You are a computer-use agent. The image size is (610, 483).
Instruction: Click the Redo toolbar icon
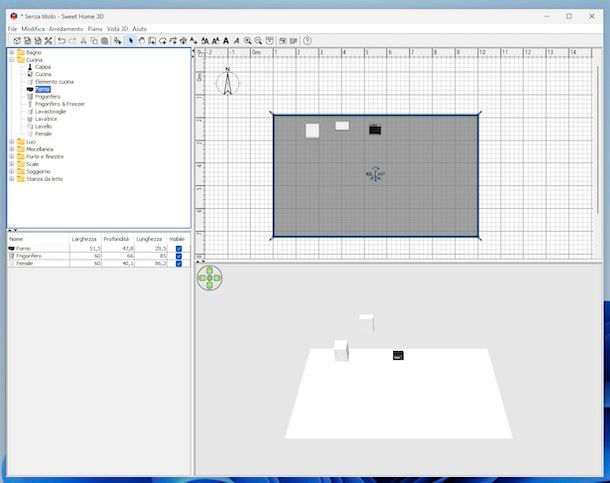tap(72, 40)
